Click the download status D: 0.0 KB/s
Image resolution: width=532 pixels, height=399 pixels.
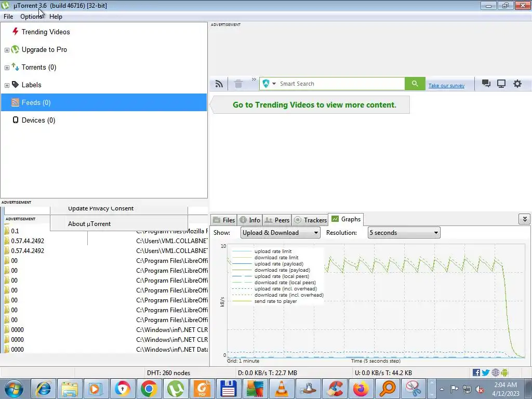coord(268,373)
